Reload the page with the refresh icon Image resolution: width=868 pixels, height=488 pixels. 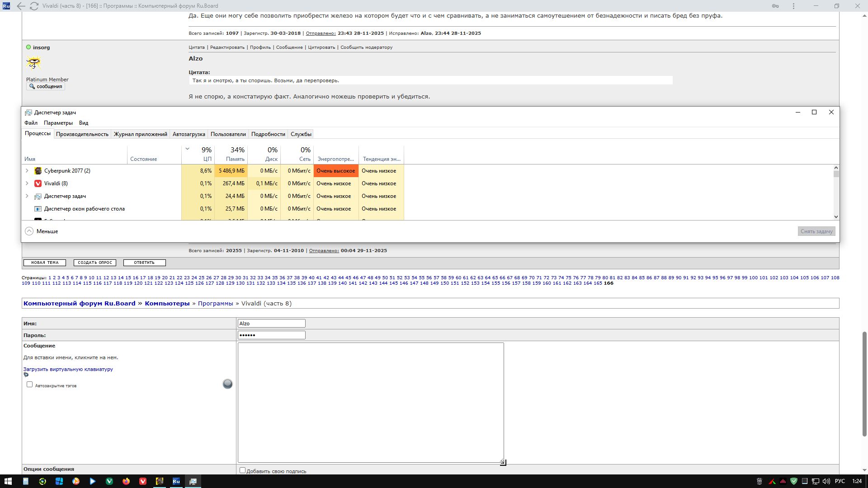click(x=34, y=6)
